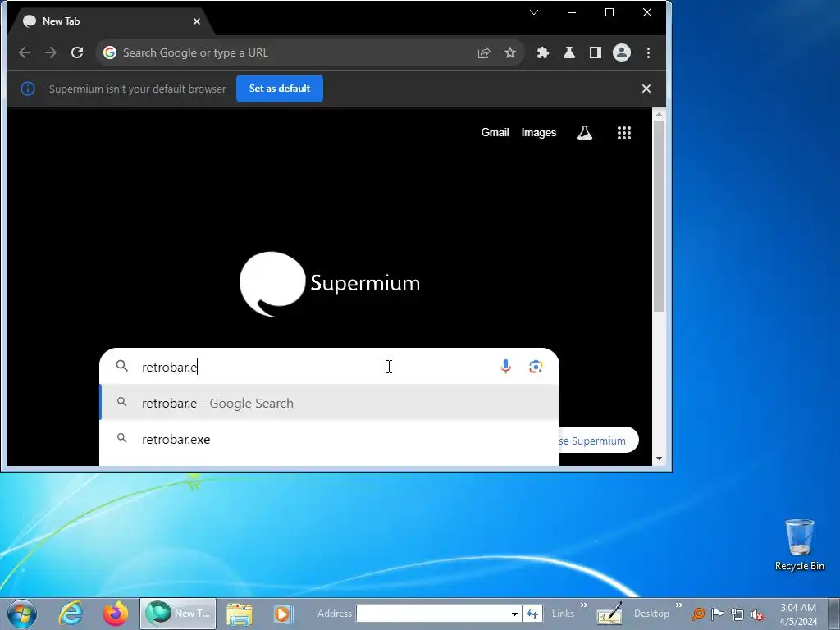Click the browser forward arrow
840x630 pixels.
pyautogui.click(x=50, y=52)
